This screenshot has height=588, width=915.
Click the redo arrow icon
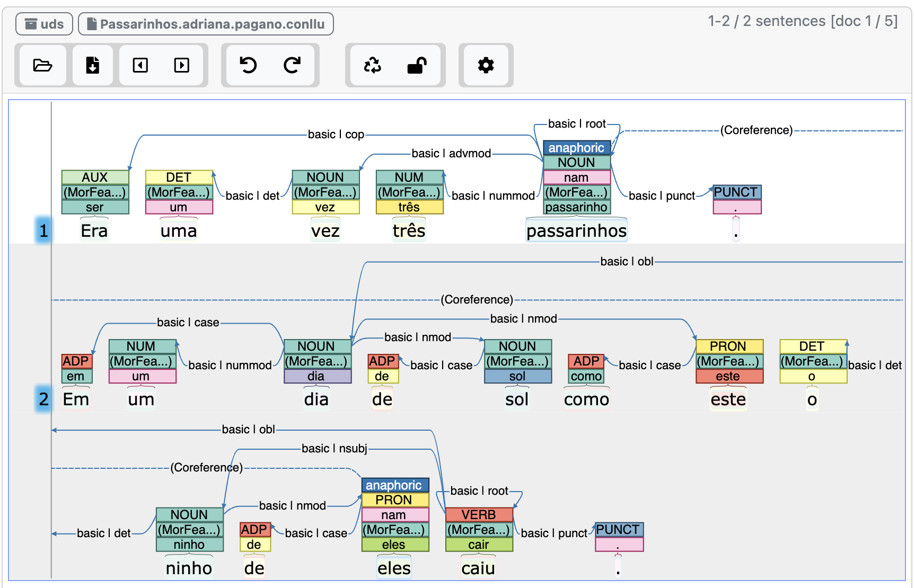[x=292, y=65]
